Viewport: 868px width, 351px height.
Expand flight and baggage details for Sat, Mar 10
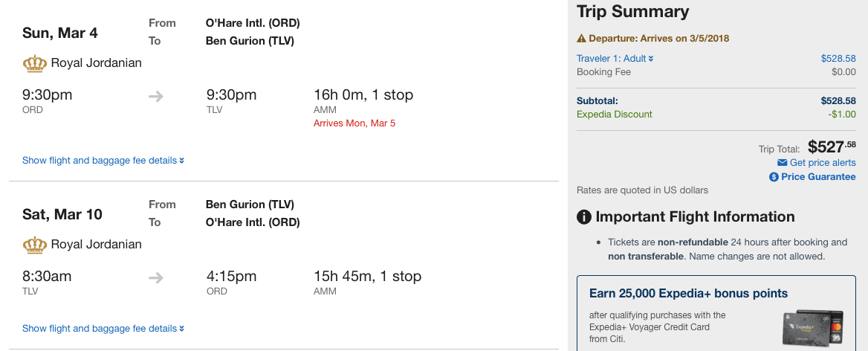(103, 329)
